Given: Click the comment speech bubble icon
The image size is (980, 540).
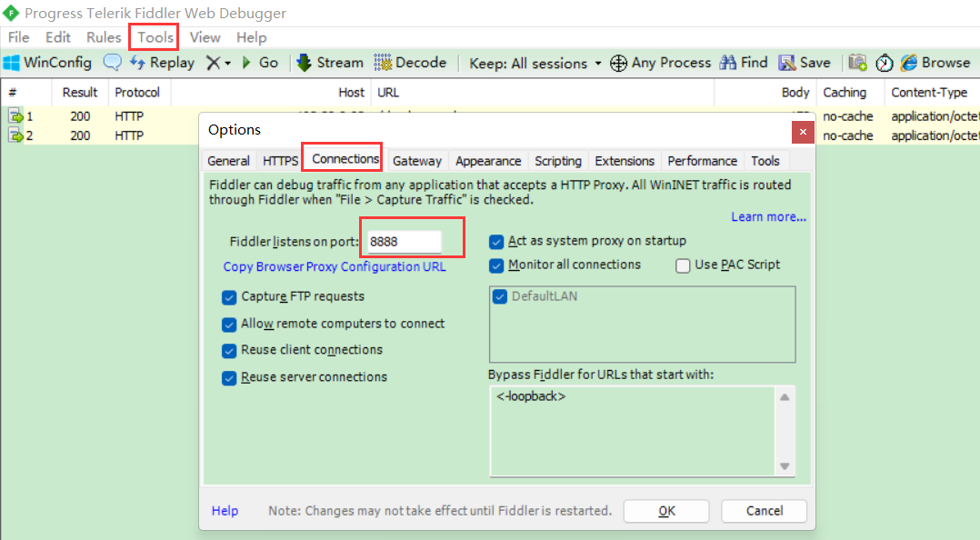Looking at the screenshot, I should (113, 63).
